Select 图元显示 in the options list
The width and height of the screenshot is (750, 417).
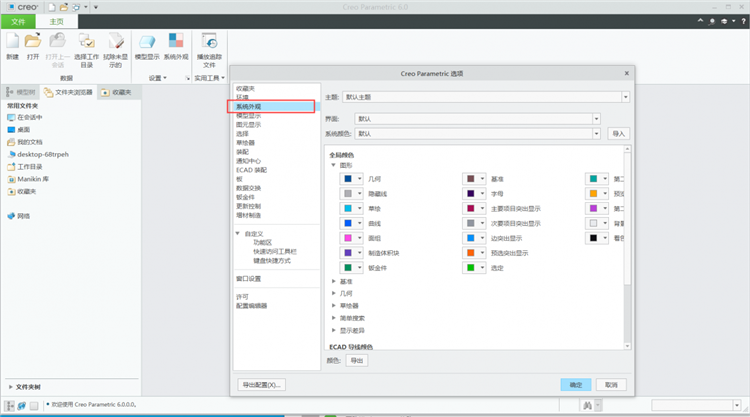[x=248, y=125]
